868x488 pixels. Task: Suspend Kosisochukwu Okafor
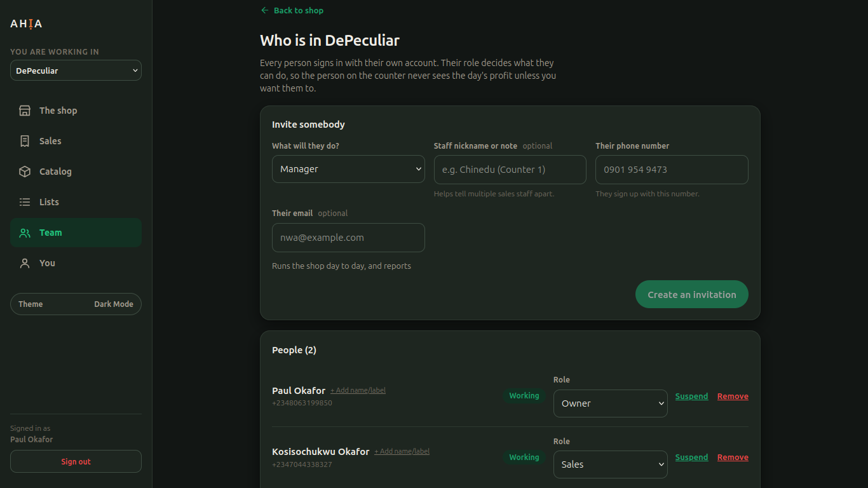click(691, 457)
